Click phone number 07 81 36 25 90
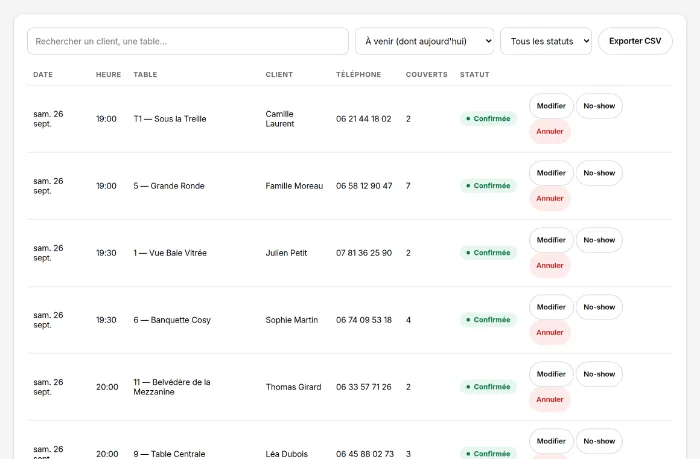 364,253
